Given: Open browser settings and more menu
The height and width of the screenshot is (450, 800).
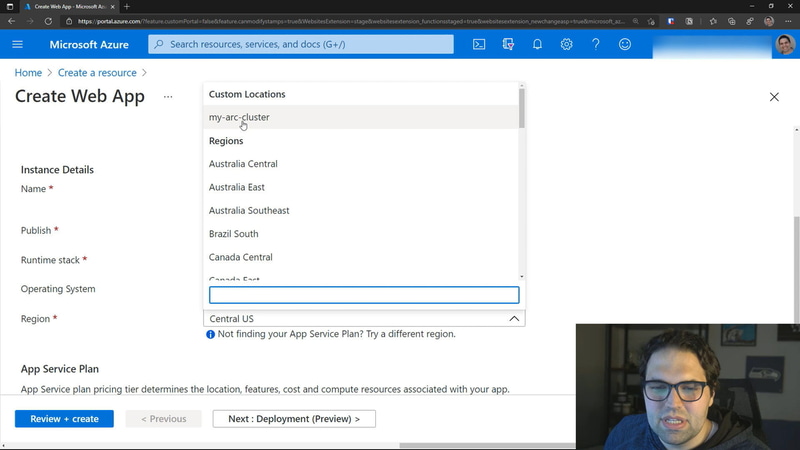Looking at the screenshot, I should pos(788,21).
